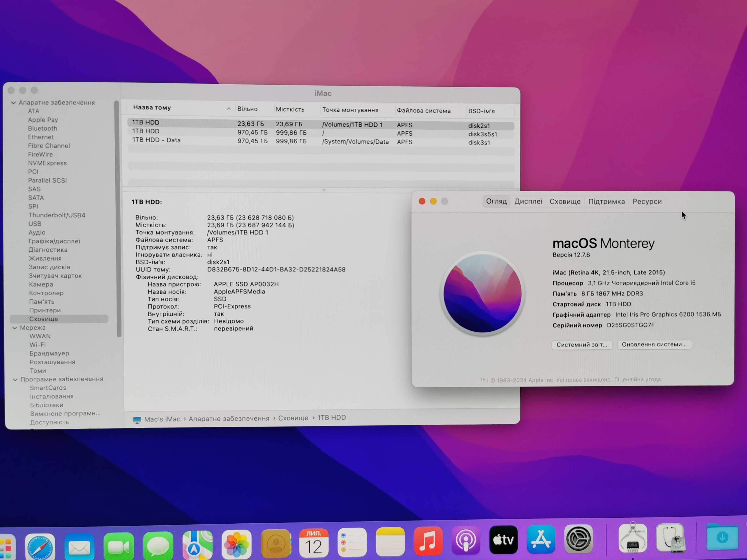Select NVMExpress in sidebar
This screenshot has width=747, height=560.
pyautogui.click(x=47, y=163)
